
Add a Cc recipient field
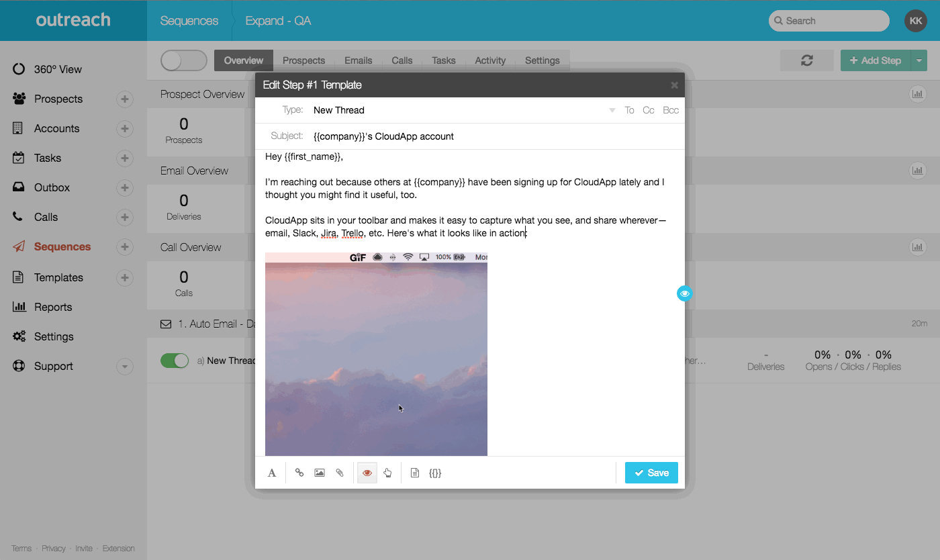point(649,110)
